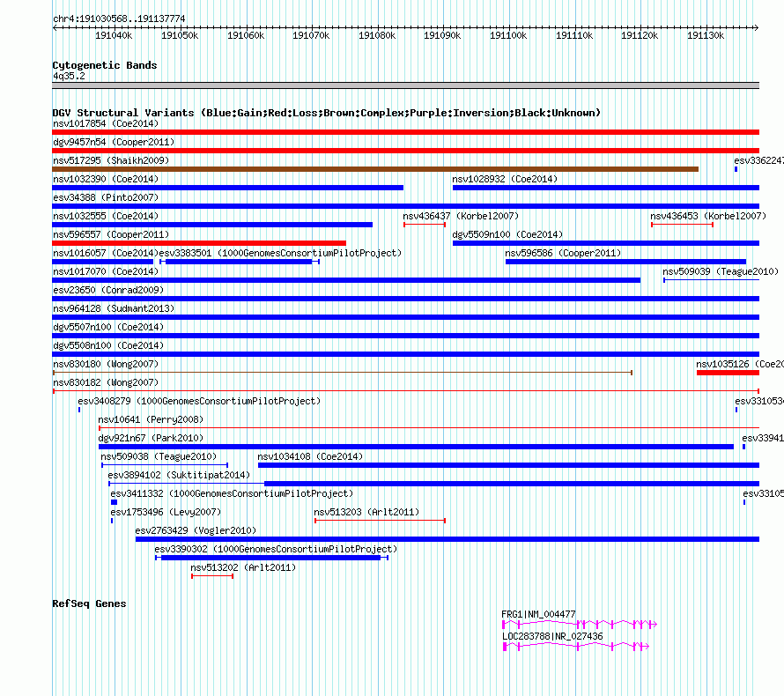The image size is (784, 696).
Task: Click esv3411332 (1000GenomesConsortiumPilotProject) label
Action: [232, 493]
